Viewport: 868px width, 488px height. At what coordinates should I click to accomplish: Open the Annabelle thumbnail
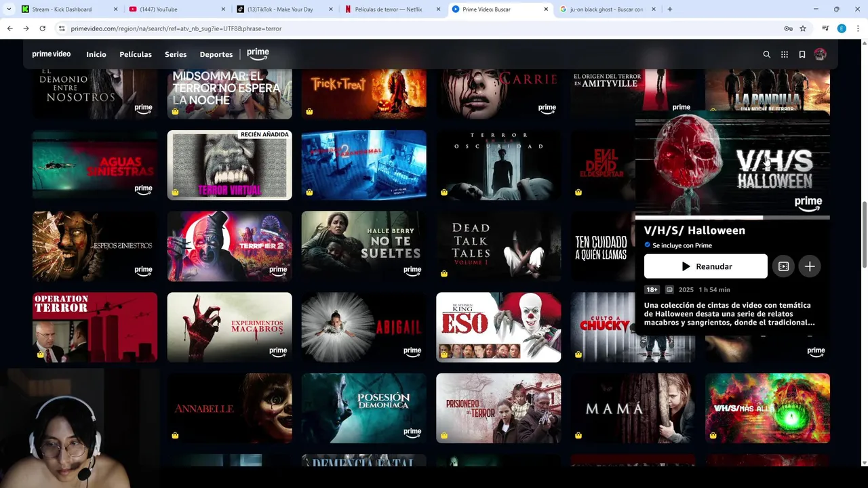tap(229, 408)
